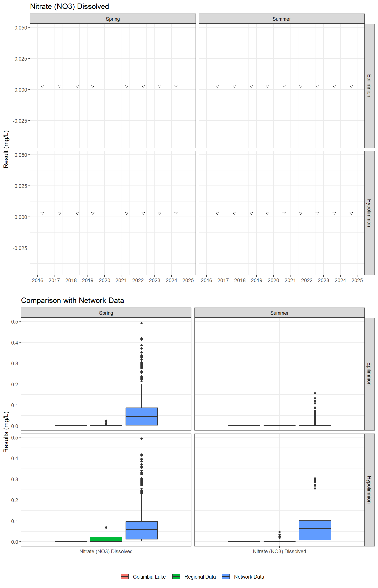Click the first triangle marker in Spring Epilimnion panel
378x588 pixels.
pos(42,86)
